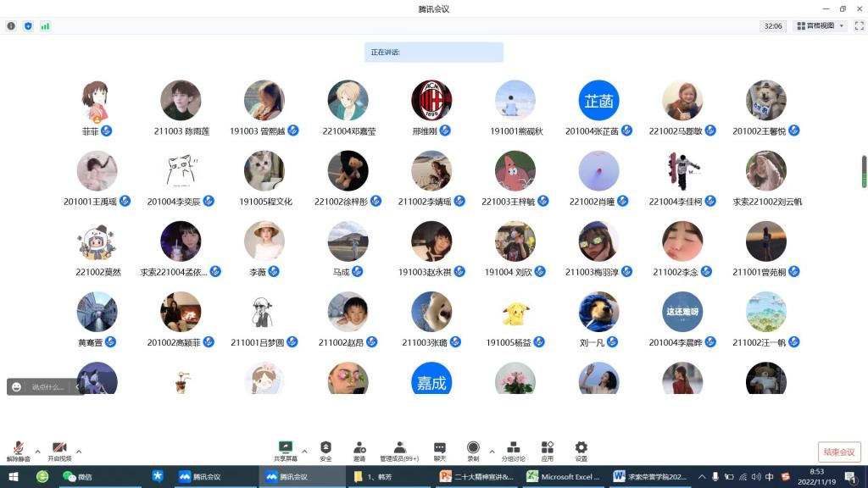The height and width of the screenshot is (488, 868).
Task: Expand the arrow next to 共享屏幕
Action: pyautogui.click(x=304, y=452)
